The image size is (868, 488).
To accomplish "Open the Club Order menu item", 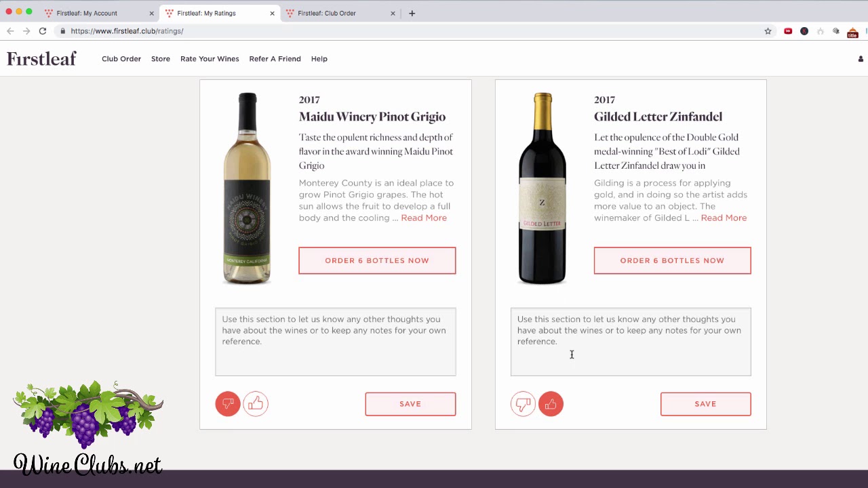I will click(121, 59).
